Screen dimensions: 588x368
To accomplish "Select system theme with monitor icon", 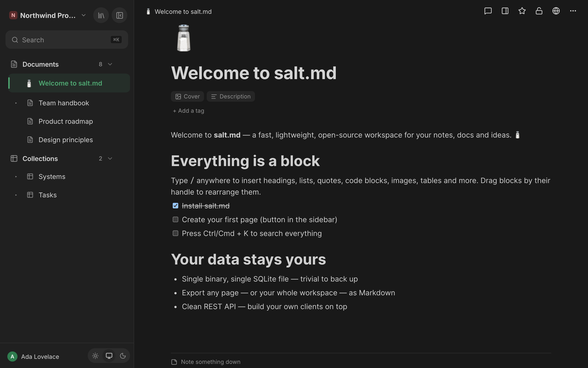I will coord(109,356).
